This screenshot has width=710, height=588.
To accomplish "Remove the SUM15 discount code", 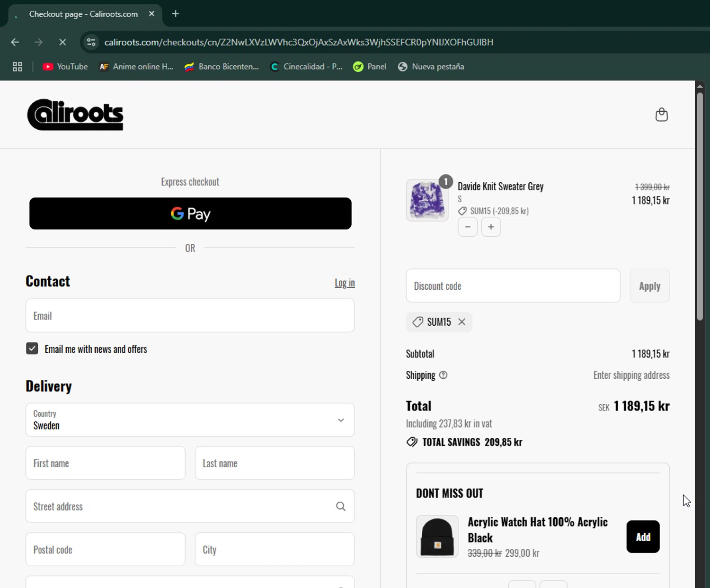I will [x=462, y=322].
